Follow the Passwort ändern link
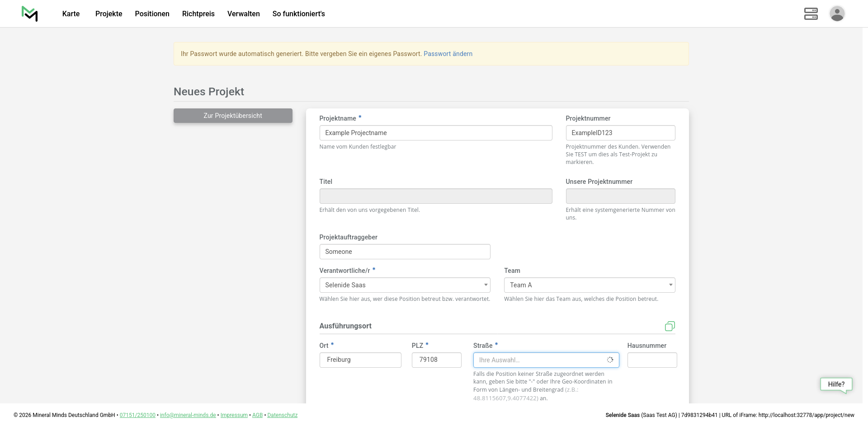The image size is (868, 426). 448,54
